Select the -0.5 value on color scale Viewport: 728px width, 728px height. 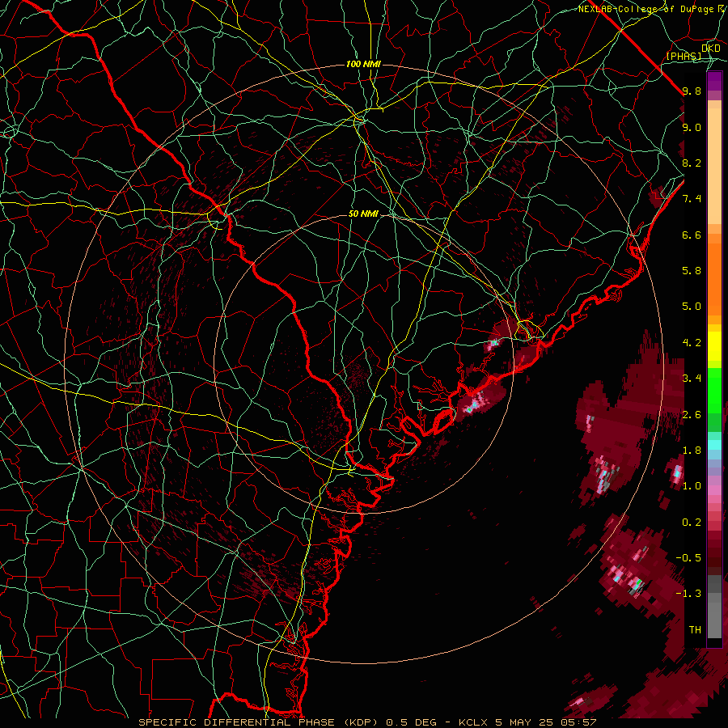click(x=688, y=558)
